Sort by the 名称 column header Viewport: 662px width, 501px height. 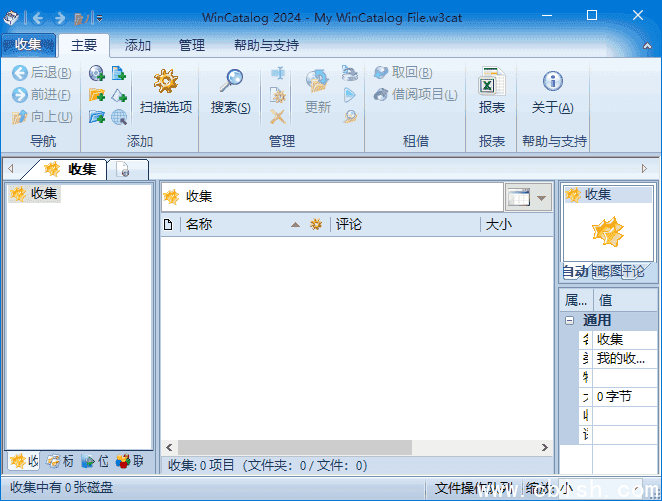point(243,225)
